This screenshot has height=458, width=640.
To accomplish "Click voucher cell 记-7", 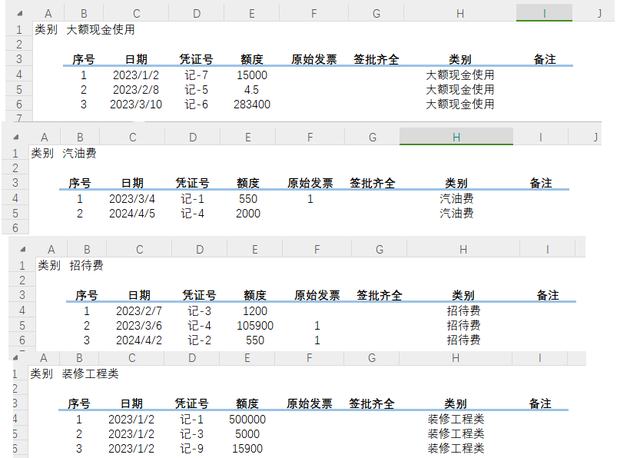I will click(x=196, y=75).
